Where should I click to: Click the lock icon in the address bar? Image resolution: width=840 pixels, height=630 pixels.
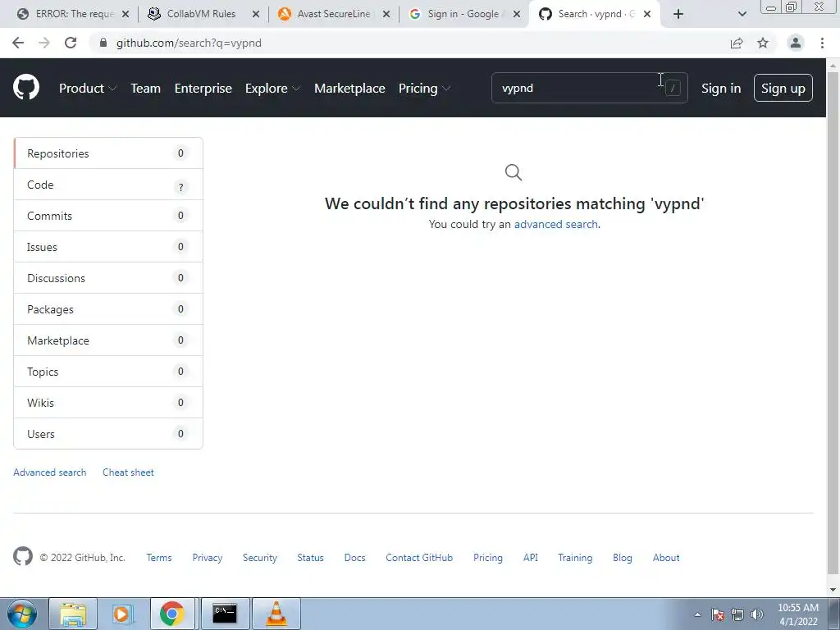103,43
